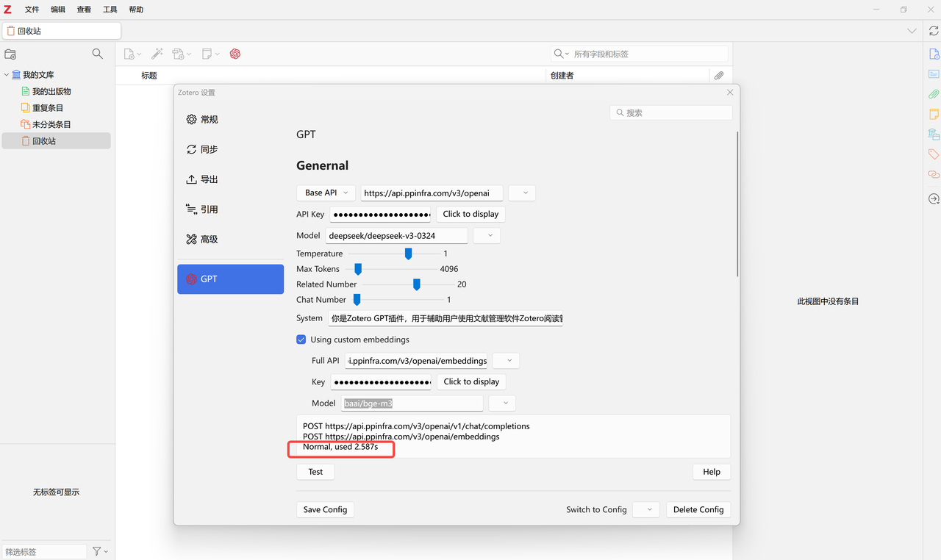Screen dimensions: 941x560
Task: Open the dropdown next to Base API URL
Action: 522,193
